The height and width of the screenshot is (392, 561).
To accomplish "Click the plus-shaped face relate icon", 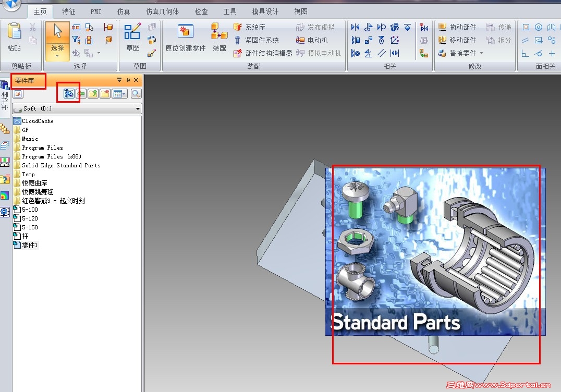I will tap(552, 53).
